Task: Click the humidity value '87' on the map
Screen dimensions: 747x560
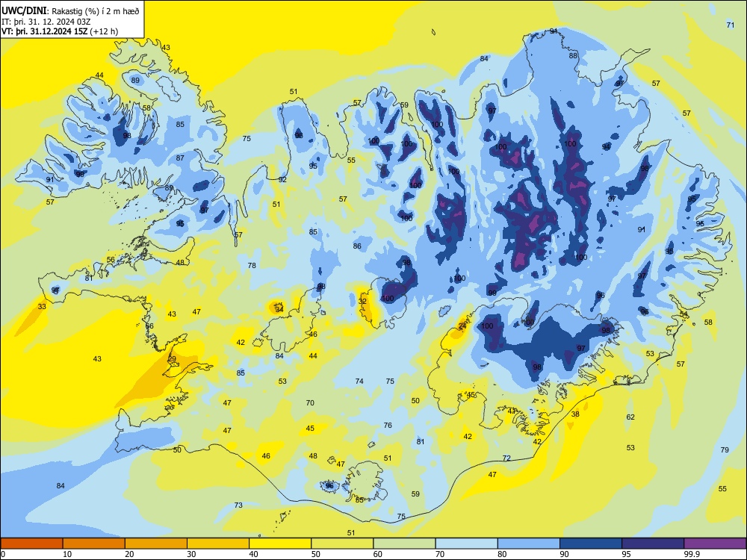Action: pyautogui.click(x=180, y=158)
